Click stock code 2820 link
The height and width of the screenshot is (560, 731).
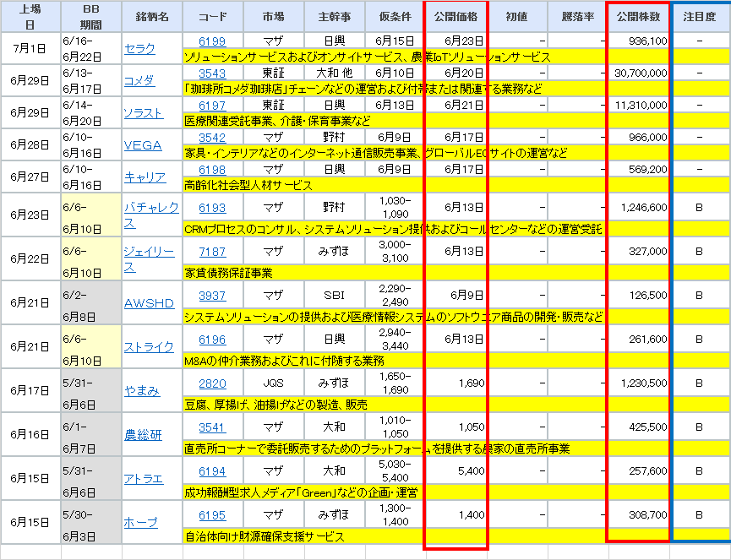[x=212, y=383]
